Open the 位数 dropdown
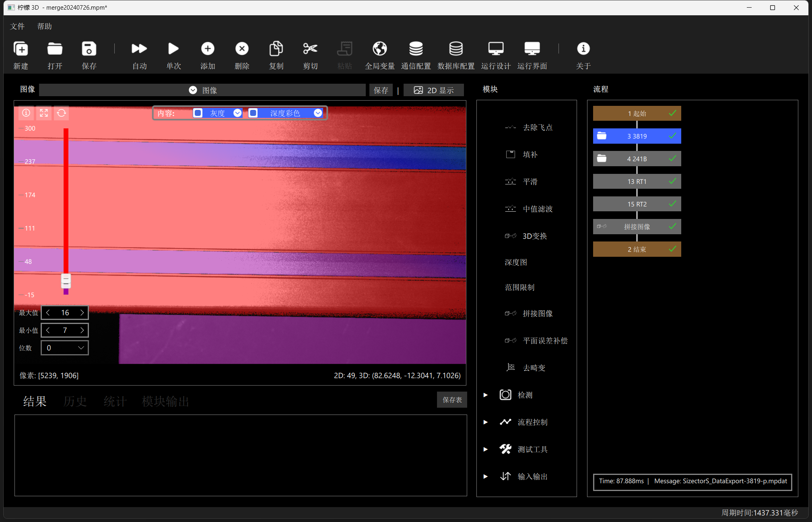The height and width of the screenshot is (522, 812). 65,348
